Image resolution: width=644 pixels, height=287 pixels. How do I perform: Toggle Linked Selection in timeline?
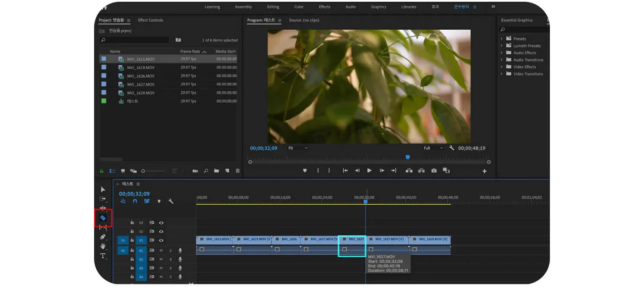click(147, 201)
